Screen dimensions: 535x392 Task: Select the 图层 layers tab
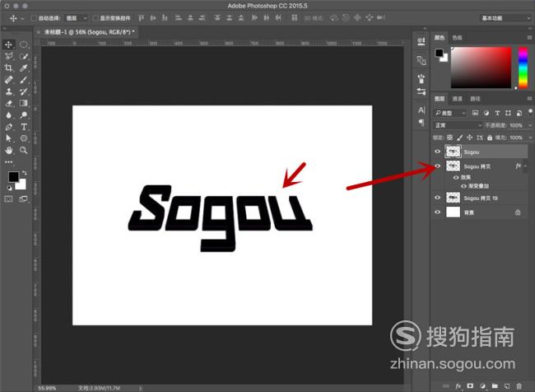coord(440,99)
